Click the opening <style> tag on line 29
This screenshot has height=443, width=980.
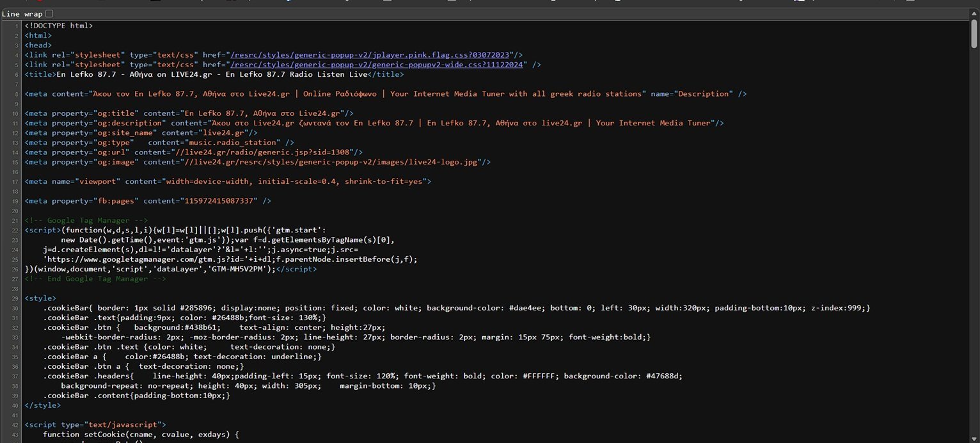click(x=40, y=298)
